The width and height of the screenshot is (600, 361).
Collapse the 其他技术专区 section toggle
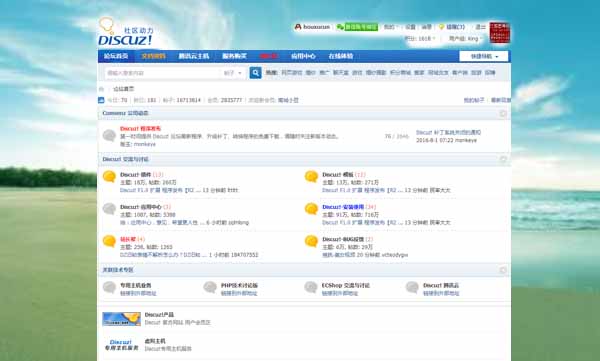click(503, 270)
